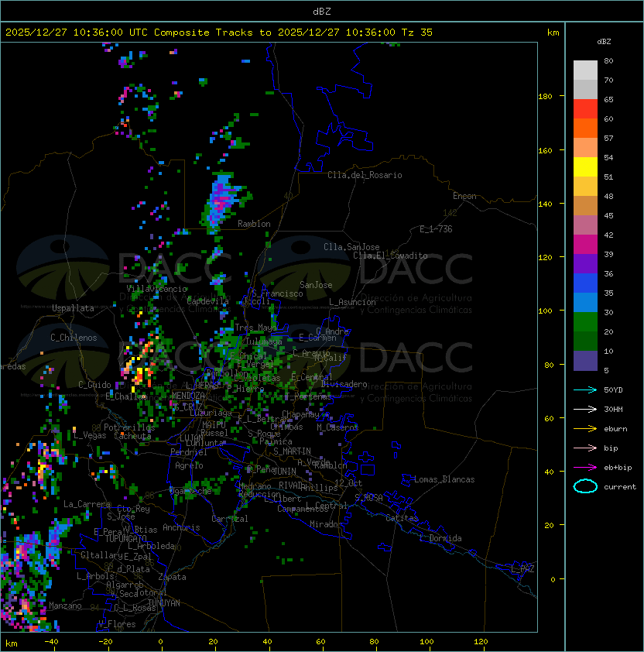Click the Potrerillos label
The image size is (644, 652).
129,427
